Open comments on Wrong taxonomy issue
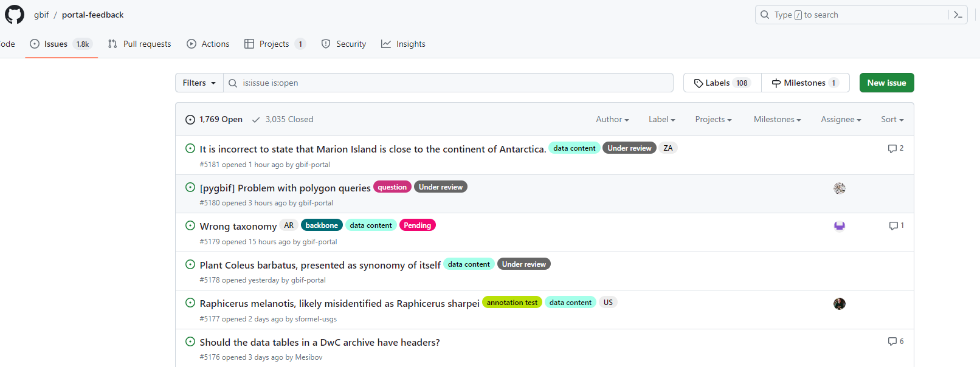The width and height of the screenshot is (980, 367). [x=896, y=225]
